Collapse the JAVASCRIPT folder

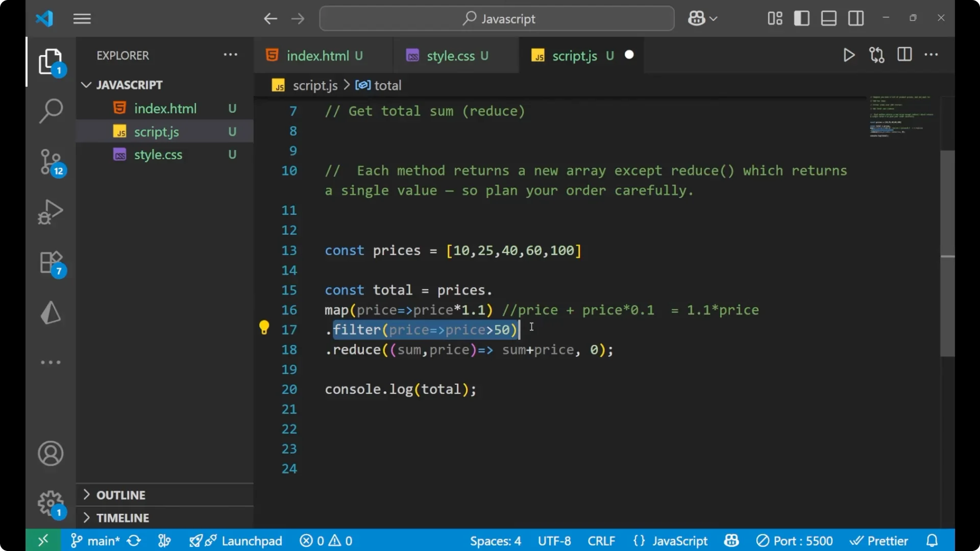click(x=86, y=85)
